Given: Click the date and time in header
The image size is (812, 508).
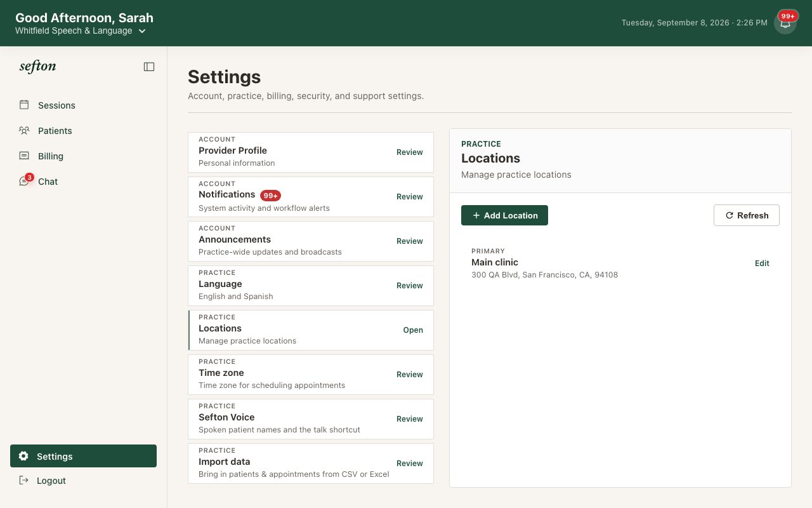Looking at the screenshot, I should click(695, 23).
